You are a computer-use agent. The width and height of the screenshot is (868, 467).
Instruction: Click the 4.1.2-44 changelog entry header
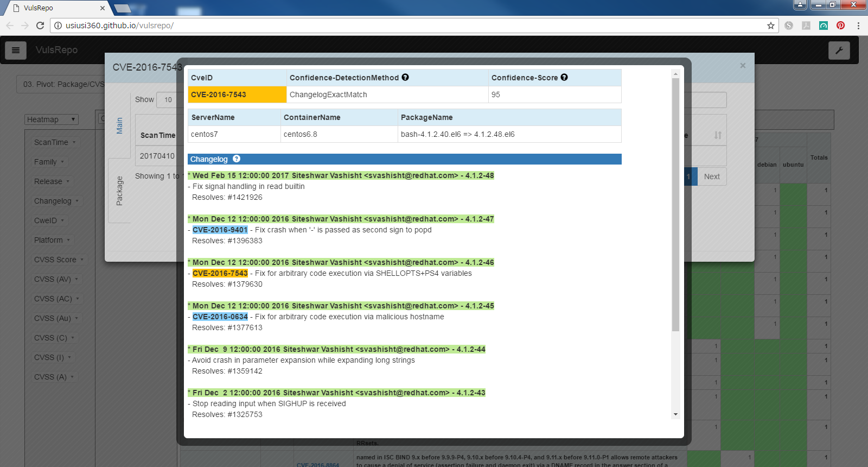pyautogui.click(x=336, y=349)
